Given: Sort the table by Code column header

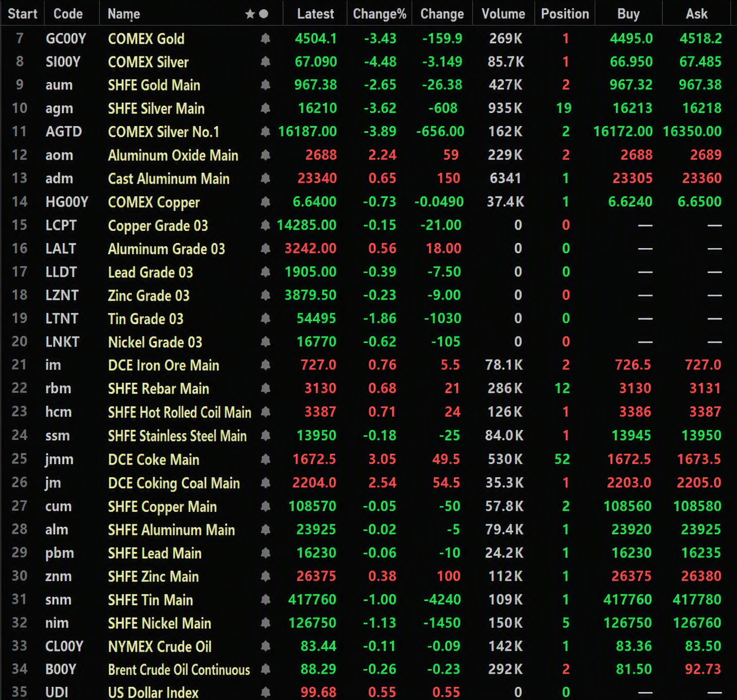Looking at the screenshot, I should 68,14.
